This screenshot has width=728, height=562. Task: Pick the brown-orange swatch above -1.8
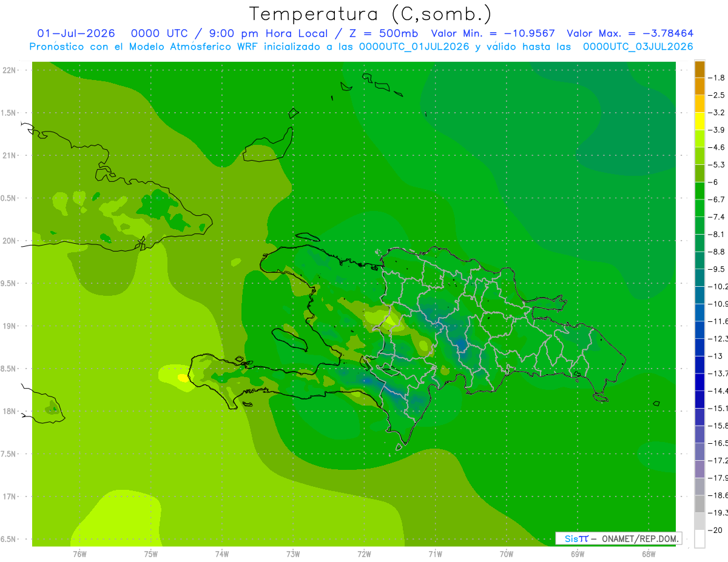click(699, 69)
